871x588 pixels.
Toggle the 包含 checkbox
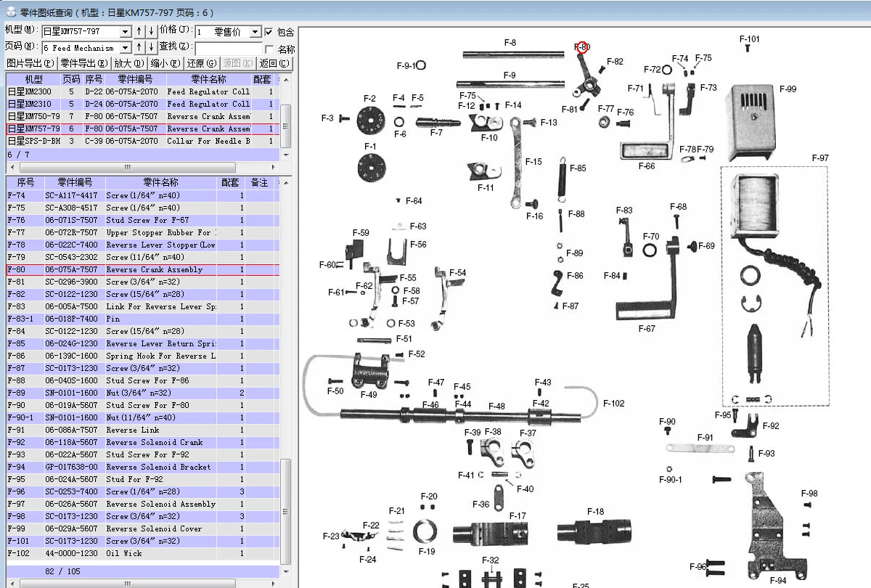point(269,32)
